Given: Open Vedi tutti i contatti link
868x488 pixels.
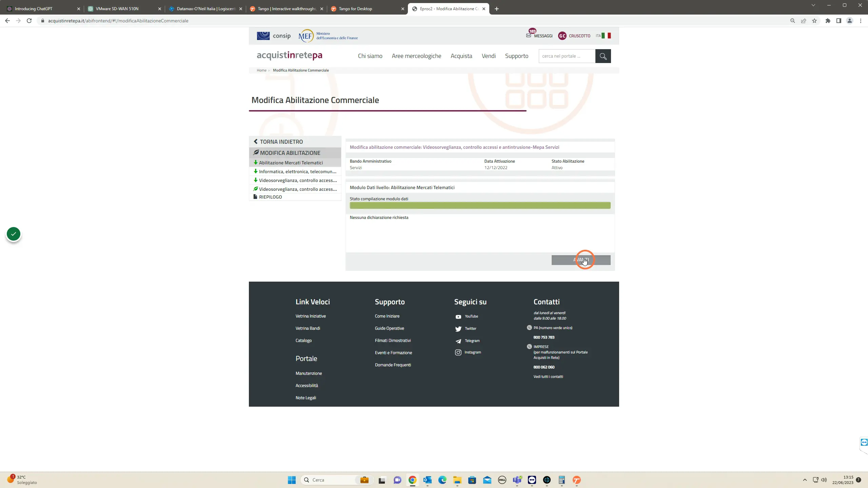Looking at the screenshot, I should coord(548,377).
